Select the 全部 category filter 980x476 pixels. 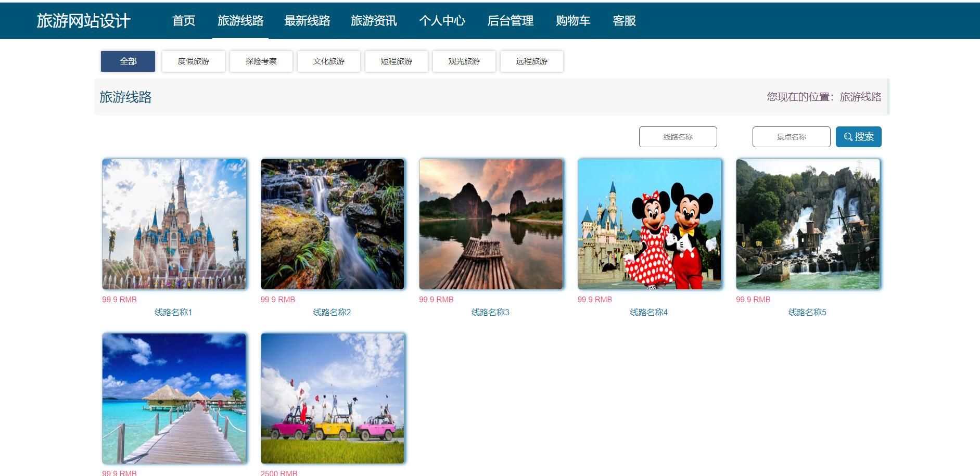point(128,61)
